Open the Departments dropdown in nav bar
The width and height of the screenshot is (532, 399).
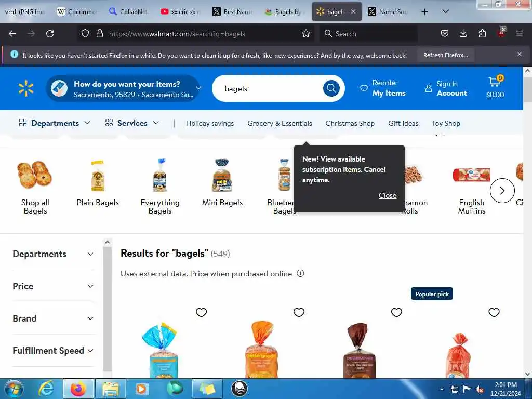pos(55,123)
